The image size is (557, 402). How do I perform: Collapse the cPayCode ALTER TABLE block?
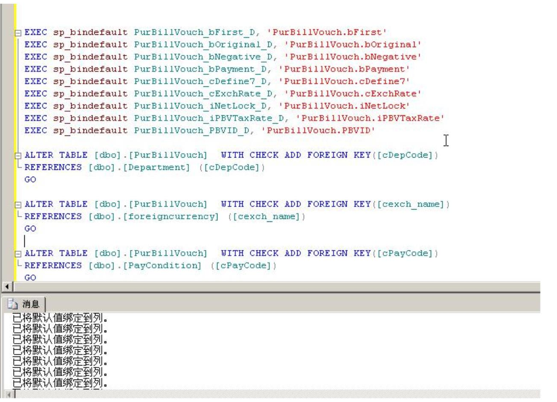click(x=18, y=254)
